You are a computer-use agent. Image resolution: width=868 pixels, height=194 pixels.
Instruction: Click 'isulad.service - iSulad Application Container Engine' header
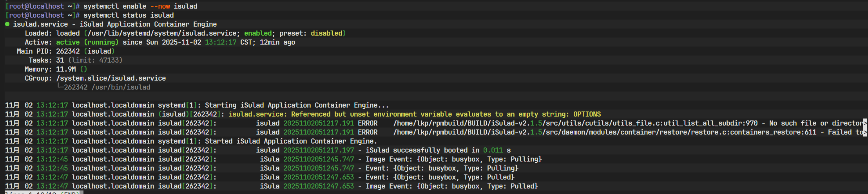[115, 24]
